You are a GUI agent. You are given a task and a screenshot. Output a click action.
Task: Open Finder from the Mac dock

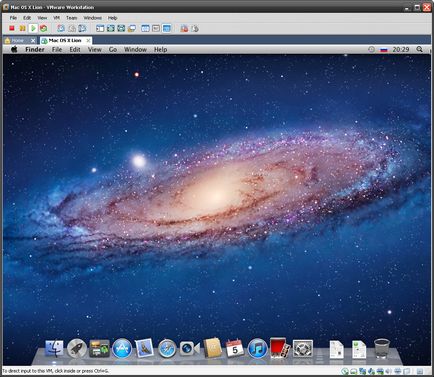[54, 349]
